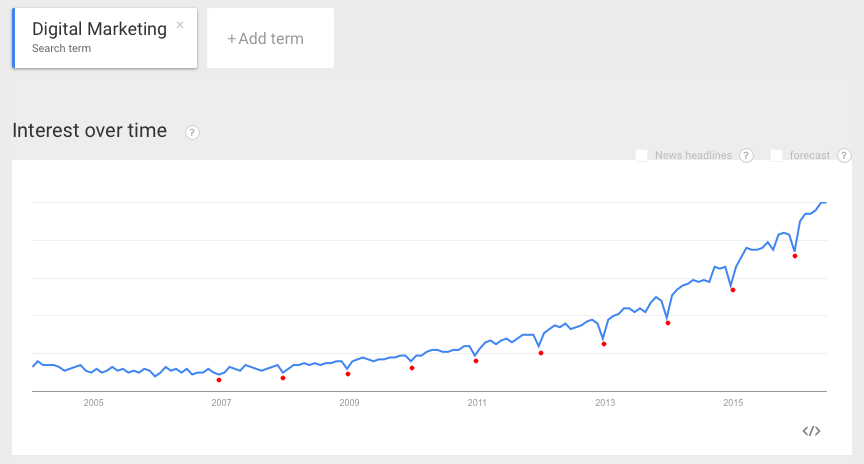Enable the News headlines checkbox
This screenshot has height=464, width=864.
pyautogui.click(x=642, y=155)
